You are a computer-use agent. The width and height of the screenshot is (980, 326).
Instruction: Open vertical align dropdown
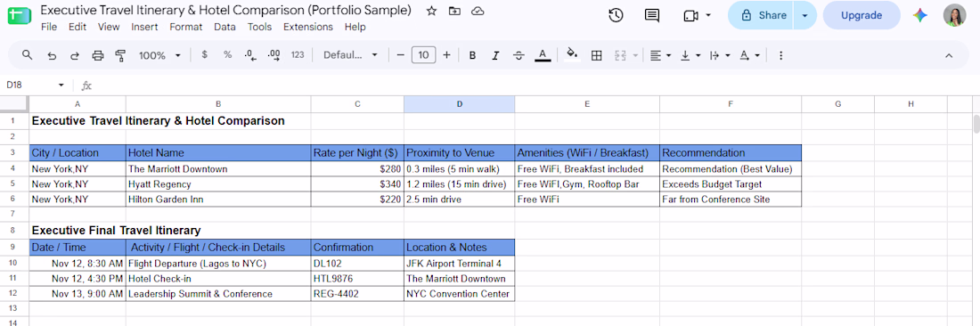point(690,55)
